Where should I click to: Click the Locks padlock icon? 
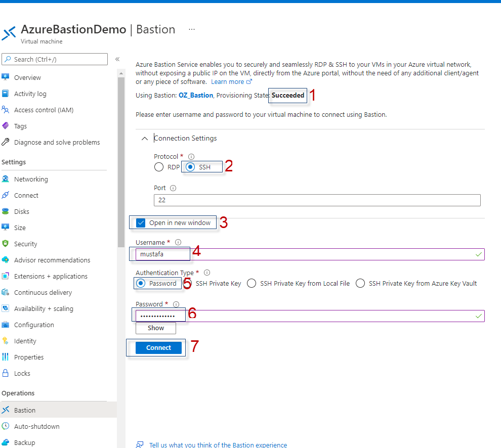point(6,373)
